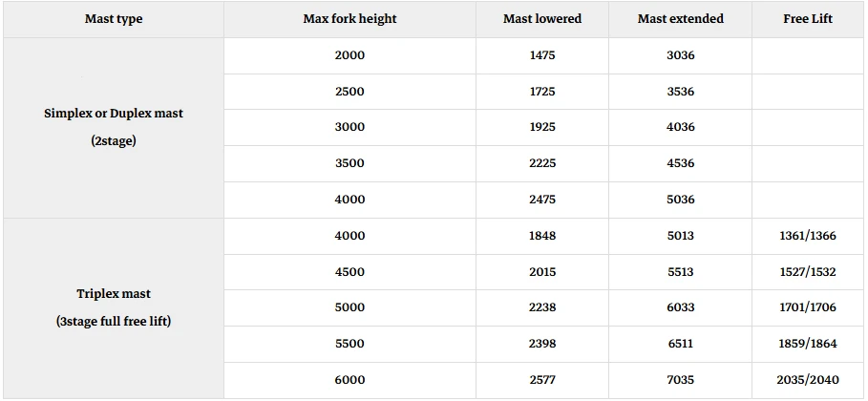Click the Triplex mast row label
Viewport: 868px width, 401px height.
click(114, 308)
